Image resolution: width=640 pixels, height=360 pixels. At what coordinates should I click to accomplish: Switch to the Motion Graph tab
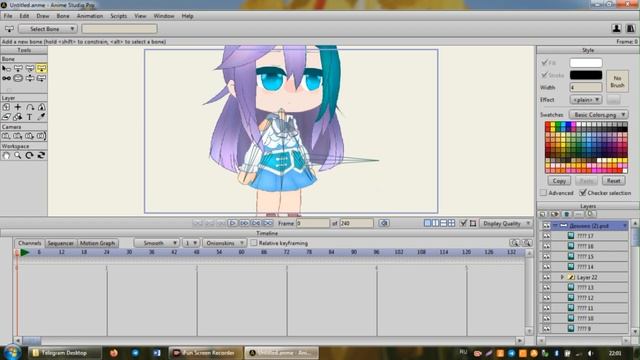[x=97, y=243]
